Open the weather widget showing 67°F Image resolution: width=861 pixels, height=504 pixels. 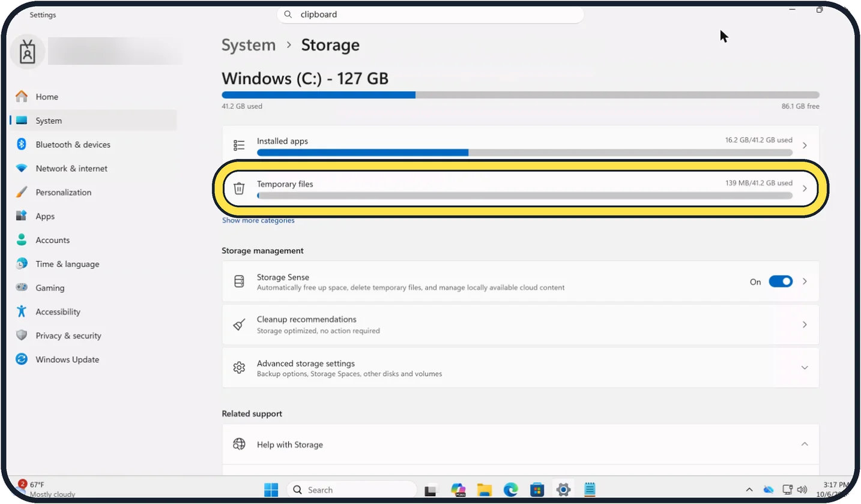tap(47, 489)
